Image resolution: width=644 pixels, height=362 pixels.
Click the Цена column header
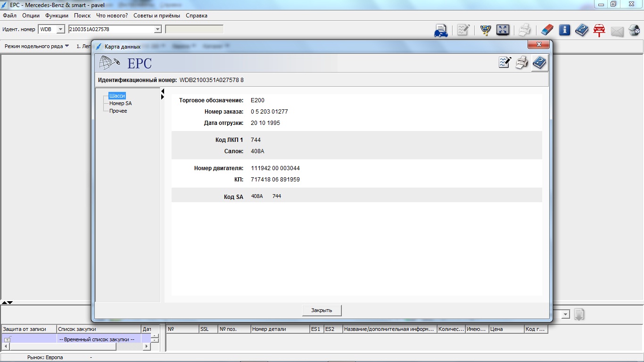coord(506,329)
